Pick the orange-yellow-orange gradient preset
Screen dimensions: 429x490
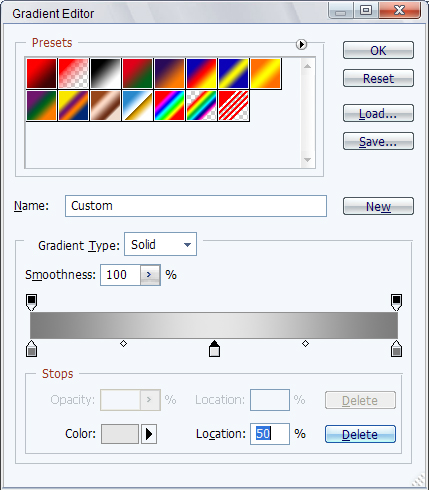click(x=266, y=74)
